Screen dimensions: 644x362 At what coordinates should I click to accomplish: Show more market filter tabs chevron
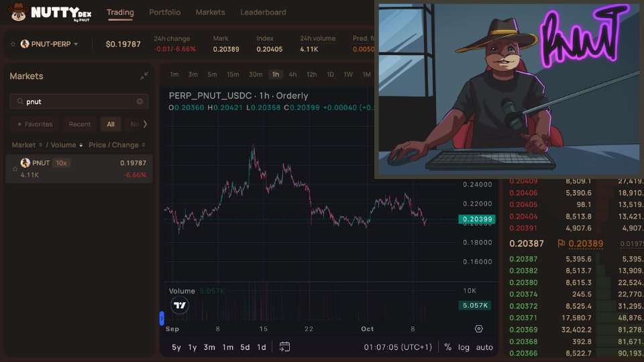pyautogui.click(x=145, y=124)
